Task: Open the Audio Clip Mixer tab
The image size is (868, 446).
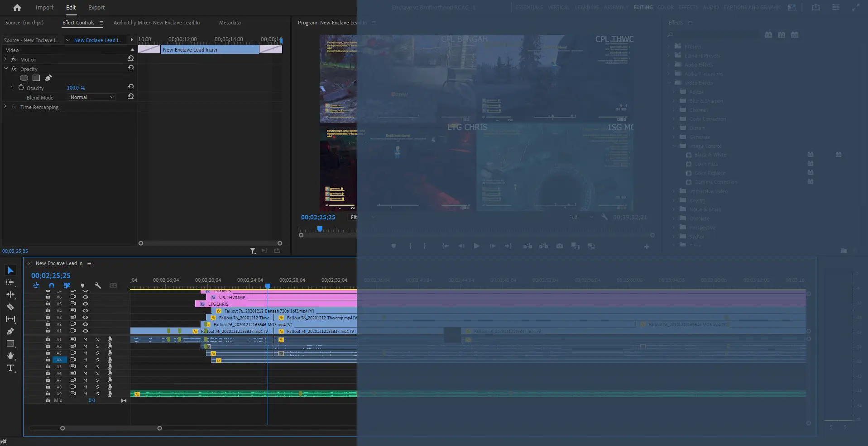Action: pos(156,23)
